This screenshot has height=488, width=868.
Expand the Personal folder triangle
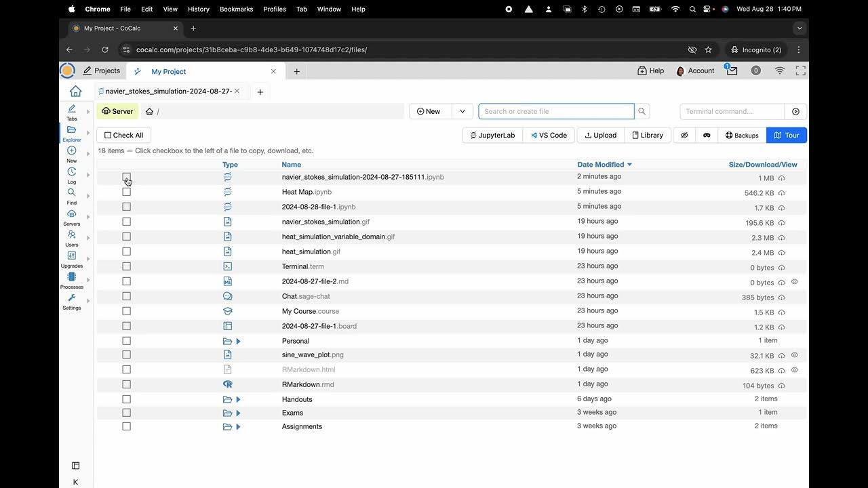click(238, 341)
